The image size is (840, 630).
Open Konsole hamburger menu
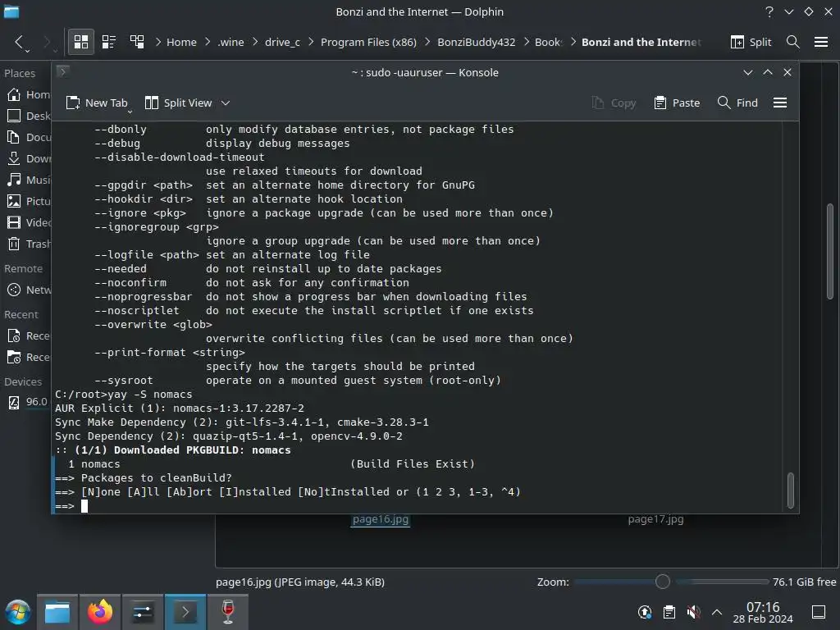point(780,103)
